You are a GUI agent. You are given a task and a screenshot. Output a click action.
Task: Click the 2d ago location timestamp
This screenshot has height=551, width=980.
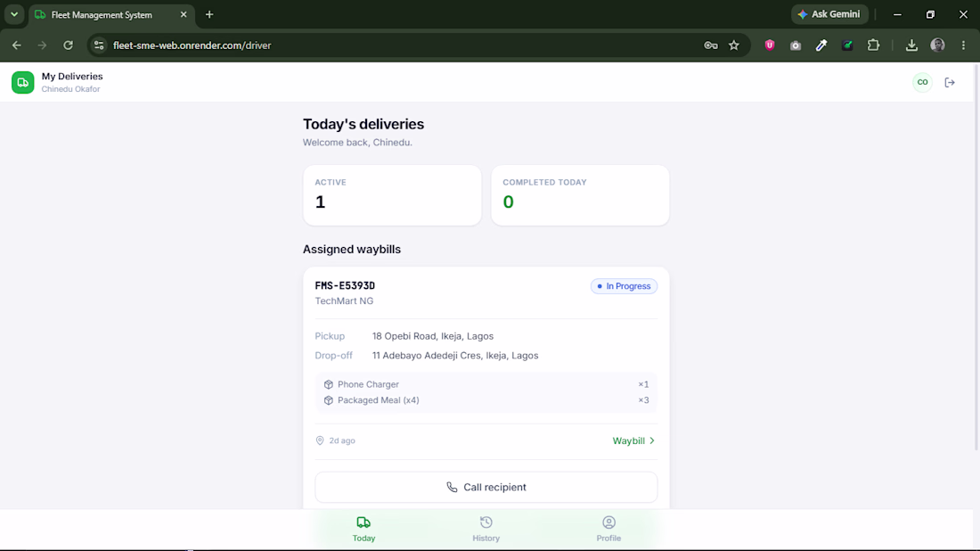coord(336,441)
